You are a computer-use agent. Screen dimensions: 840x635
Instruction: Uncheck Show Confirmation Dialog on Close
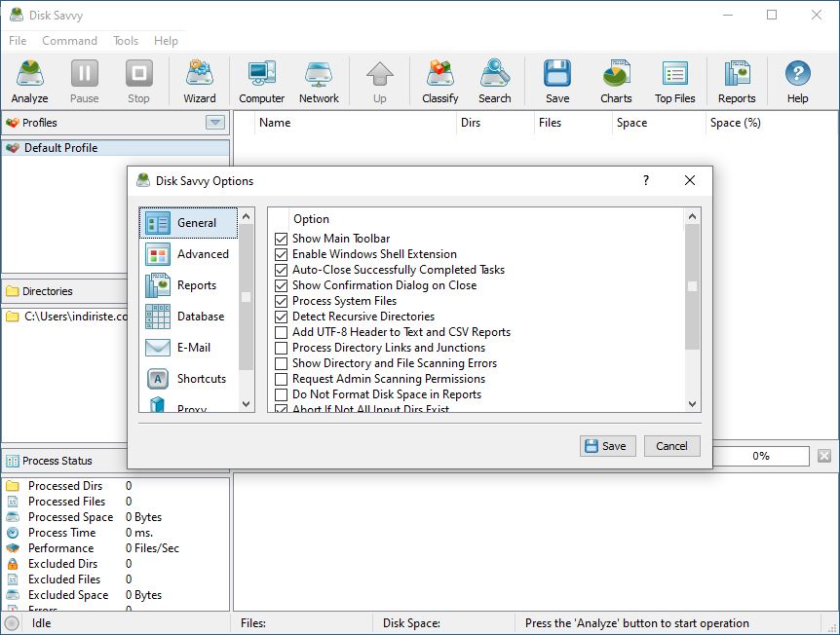tap(281, 285)
